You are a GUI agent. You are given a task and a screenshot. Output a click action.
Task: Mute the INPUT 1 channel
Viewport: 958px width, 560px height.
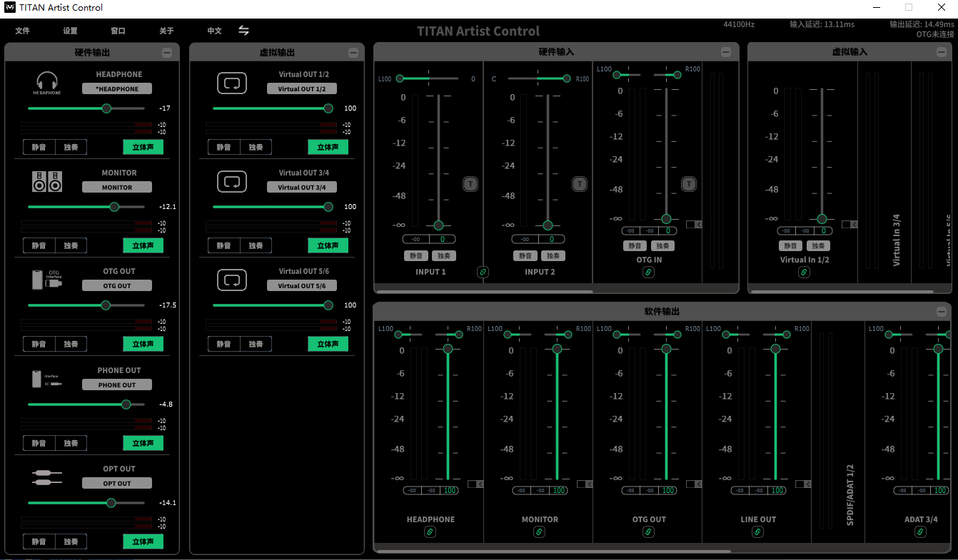416,255
